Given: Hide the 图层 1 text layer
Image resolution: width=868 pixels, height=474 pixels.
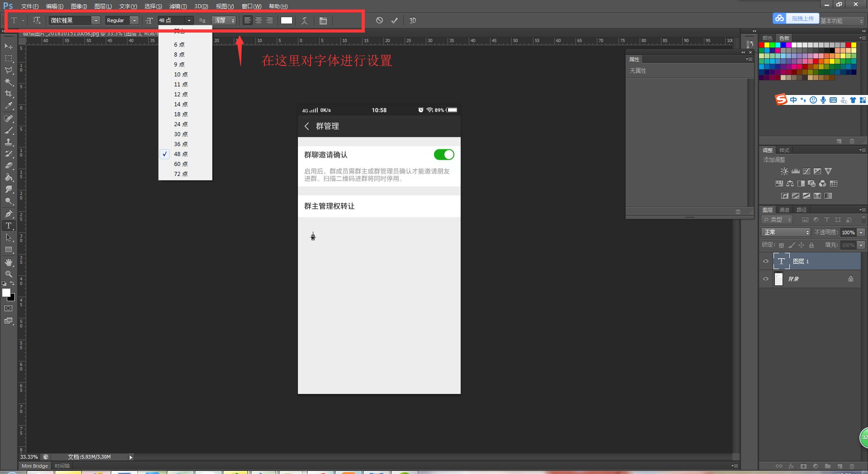Looking at the screenshot, I should click(766, 261).
